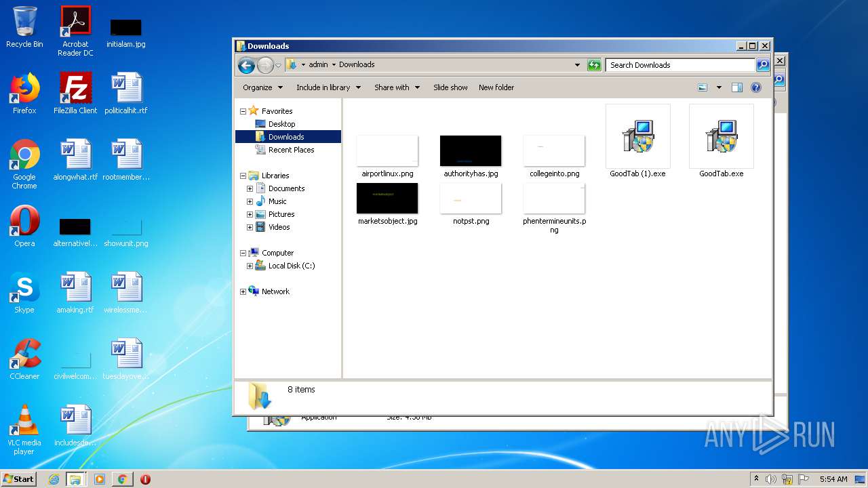Image resolution: width=868 pixels, height=488 pixels.
Task: Open the Share with menu
Action: 397,87
